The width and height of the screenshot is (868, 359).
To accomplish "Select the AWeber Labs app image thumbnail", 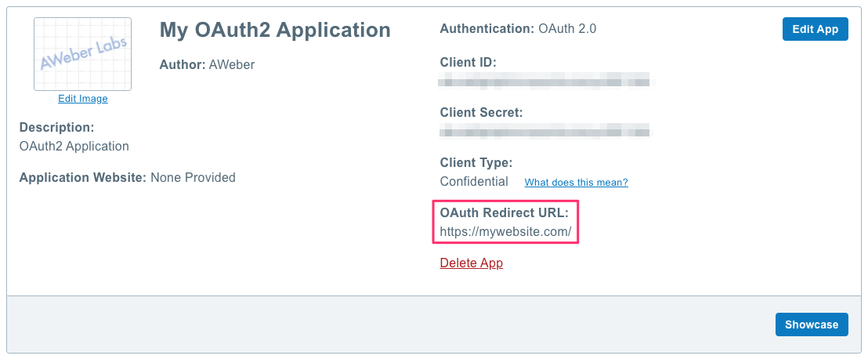I will pos(82,54).
